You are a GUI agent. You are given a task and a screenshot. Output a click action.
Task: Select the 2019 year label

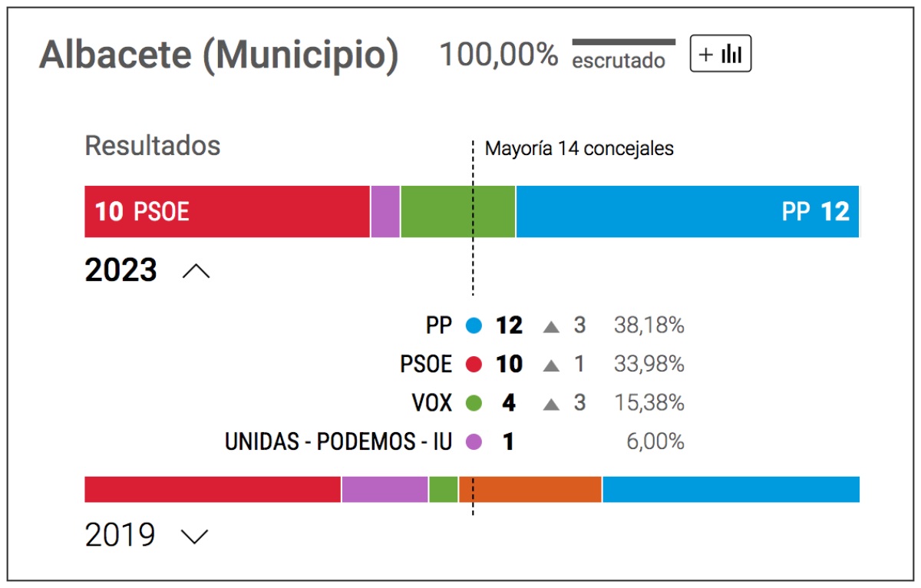click(120, 535)
